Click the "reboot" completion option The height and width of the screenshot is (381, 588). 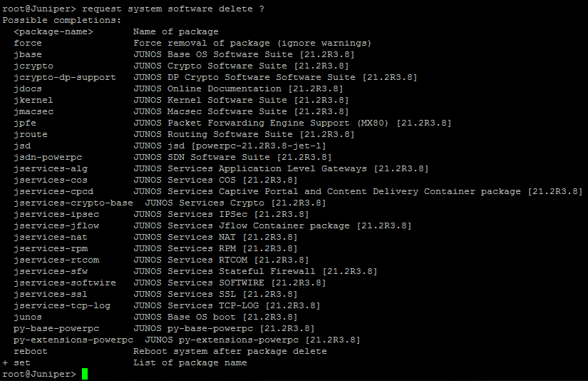tap(31, 351)
